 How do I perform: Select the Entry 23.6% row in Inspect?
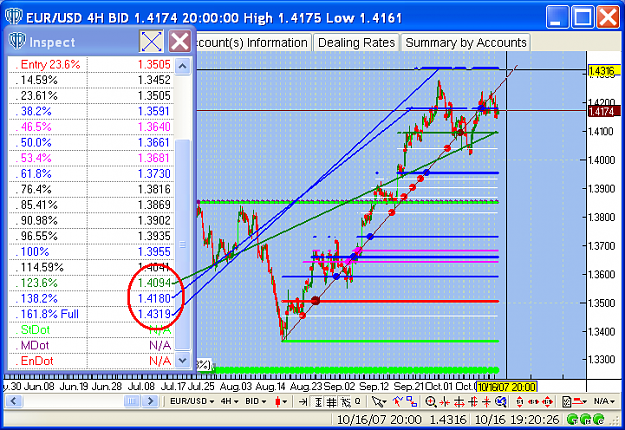[91, 65]
